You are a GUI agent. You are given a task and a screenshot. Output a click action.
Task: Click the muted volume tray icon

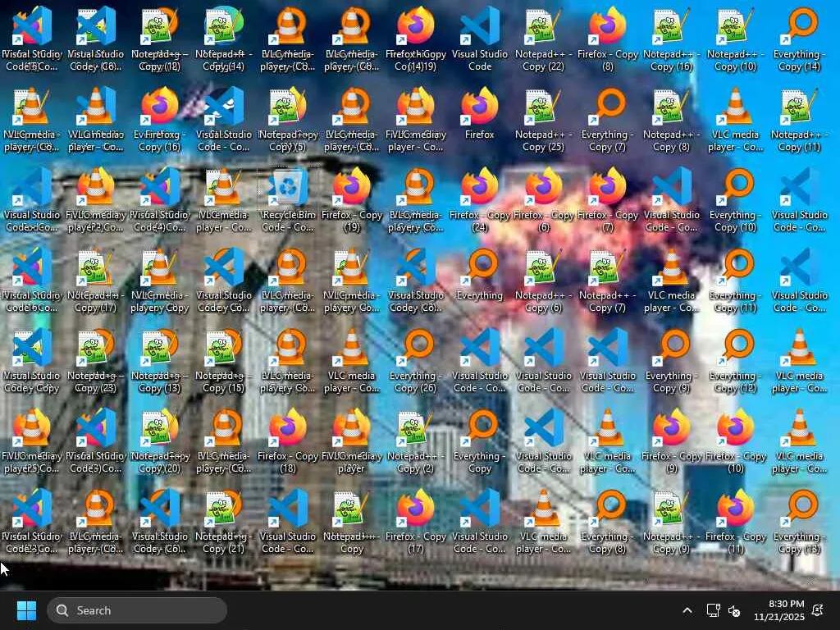point(734,610)
